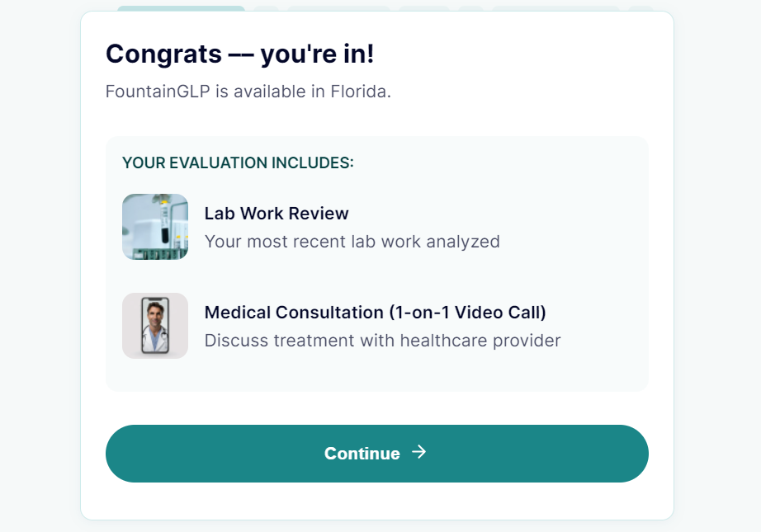Click the word Florida in the subtitle

click(x=361, y=91)
